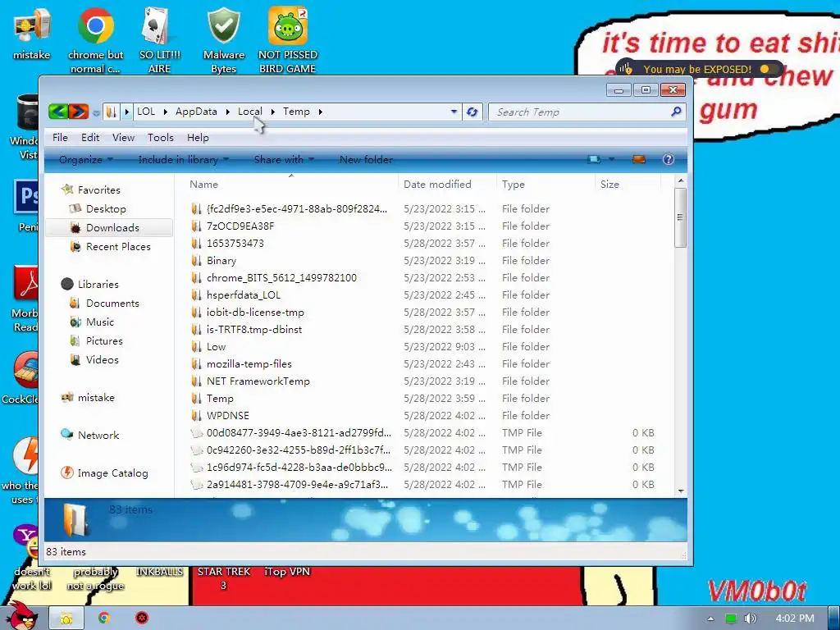Refresh the Temp folder view
The image size is (840, 630).
[x=472, y=112]
